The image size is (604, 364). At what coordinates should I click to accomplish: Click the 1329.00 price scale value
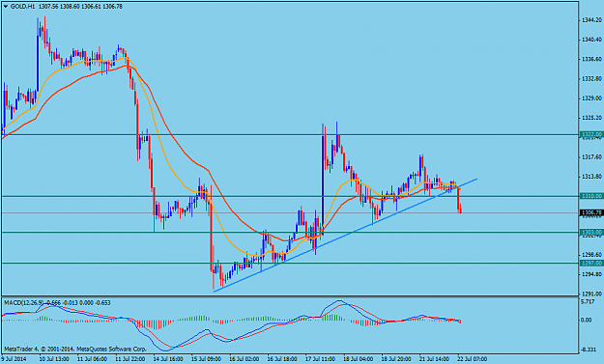tap(592, 98)
